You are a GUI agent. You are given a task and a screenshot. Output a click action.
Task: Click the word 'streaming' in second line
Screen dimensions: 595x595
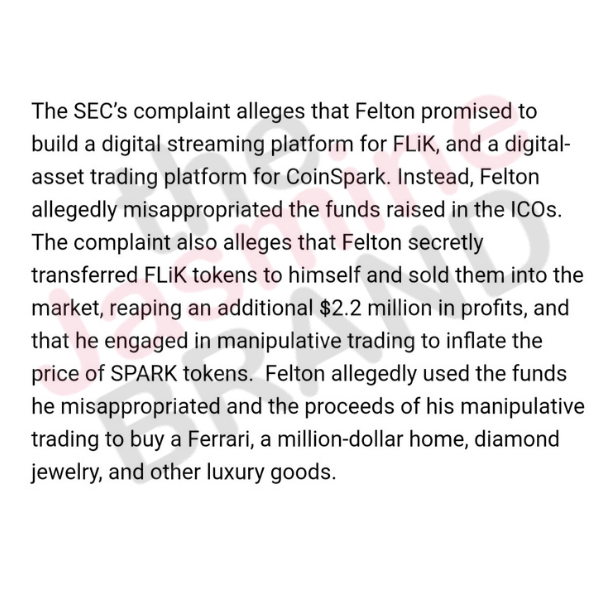coord(216,145)
